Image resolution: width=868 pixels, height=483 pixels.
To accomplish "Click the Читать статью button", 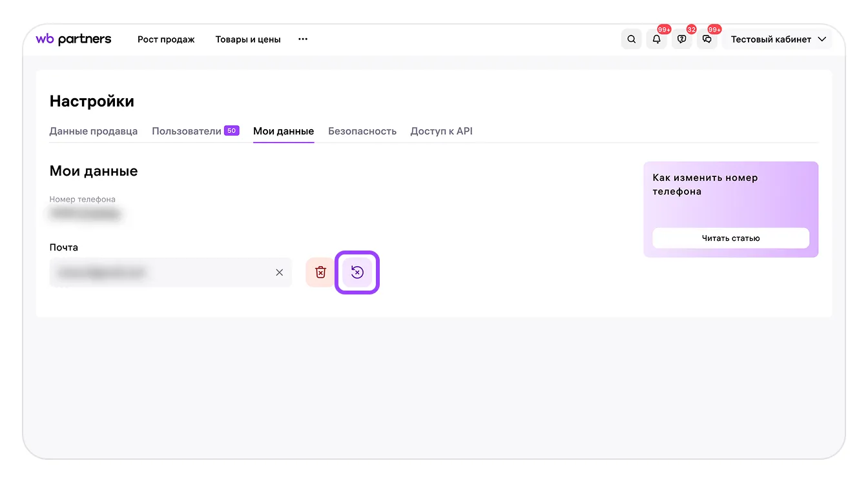I will click(x=731, y=238).
